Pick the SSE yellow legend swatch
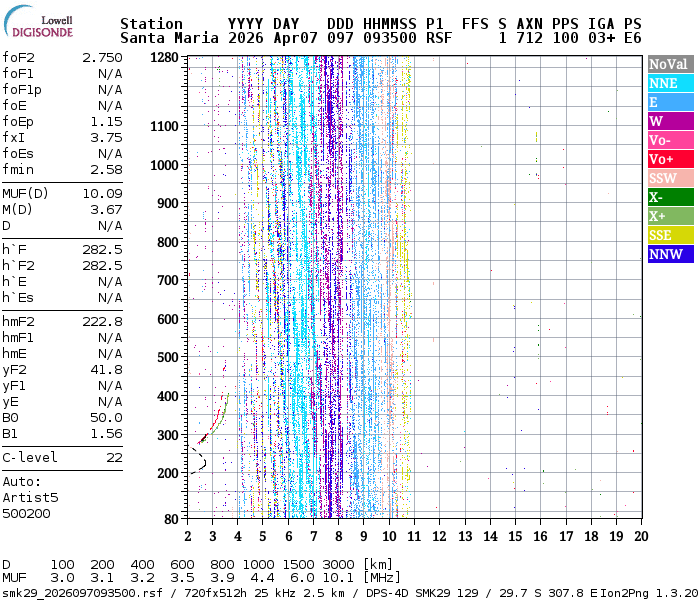The height and width of the screenshot is (600, 700). (667, 235)
